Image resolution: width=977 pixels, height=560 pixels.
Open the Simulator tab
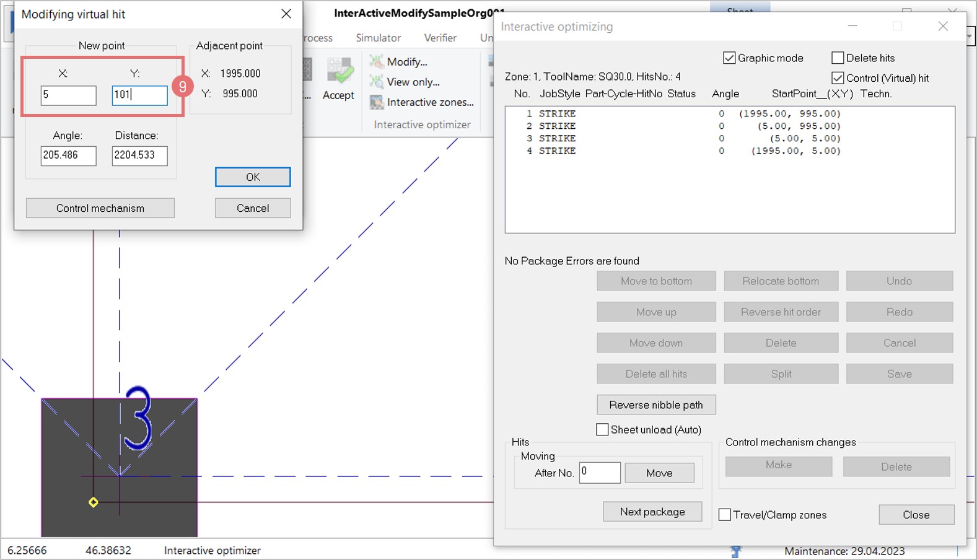(x=378, y=38)
